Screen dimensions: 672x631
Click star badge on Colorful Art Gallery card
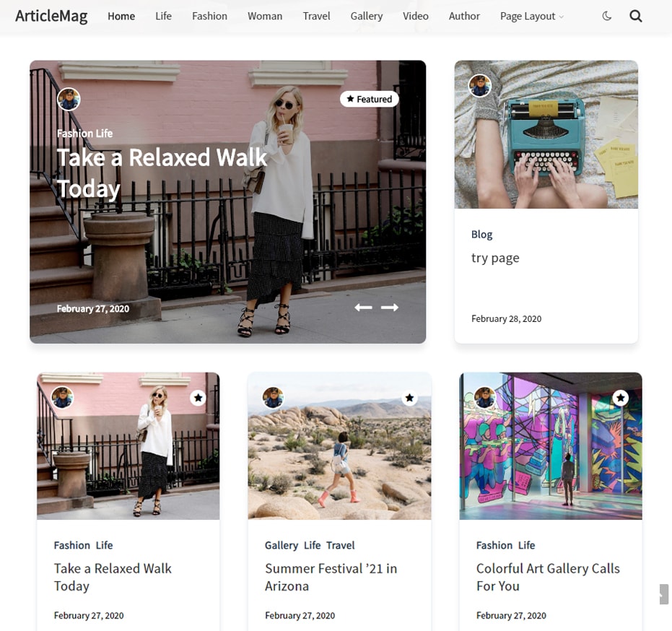621,398
